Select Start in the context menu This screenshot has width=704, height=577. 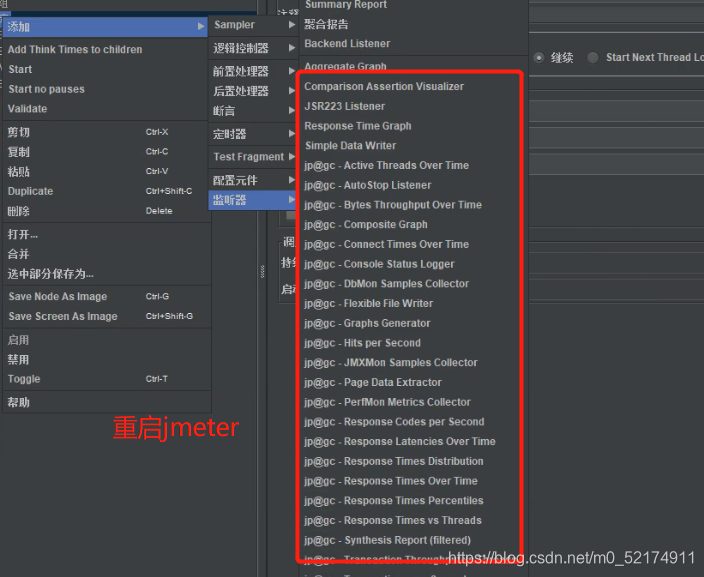click(105, 69)
